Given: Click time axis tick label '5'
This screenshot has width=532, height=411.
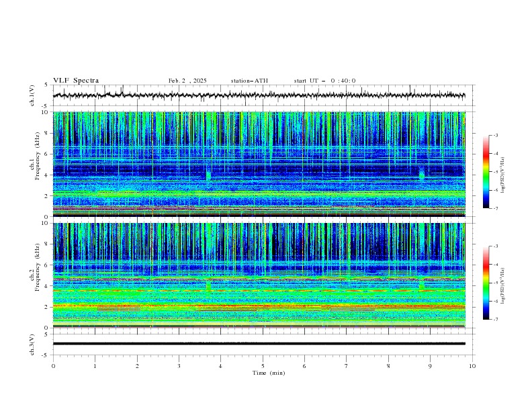Looking at the screenshot, I should (263, 366).
